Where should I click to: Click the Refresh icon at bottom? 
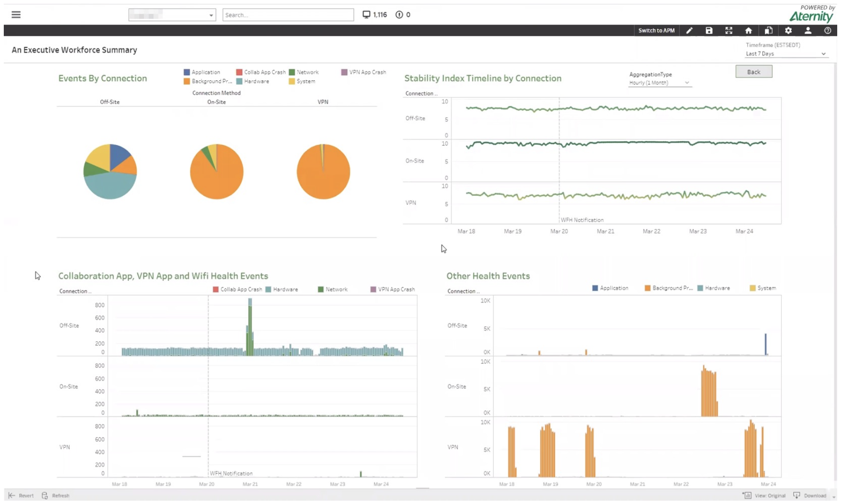click(45, 495)
